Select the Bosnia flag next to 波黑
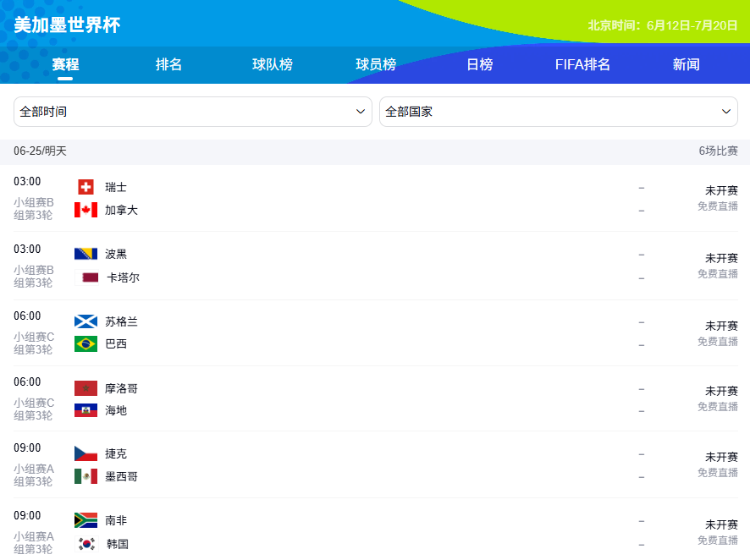 (86, 254)
